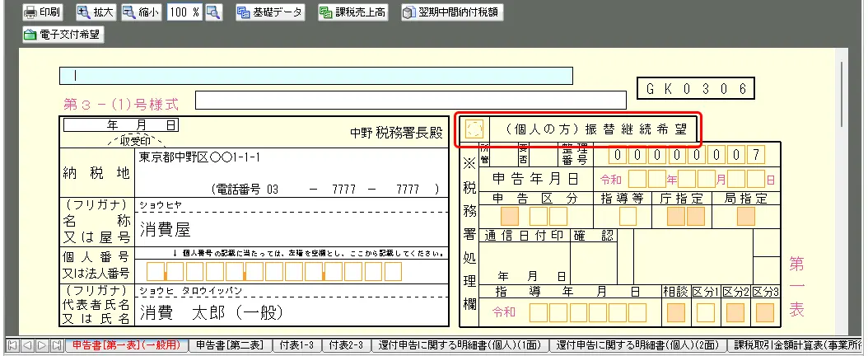Screen dimensions: 868x356
Task: Zoom in with the 拡大 button
Action: tap(96, 12)
